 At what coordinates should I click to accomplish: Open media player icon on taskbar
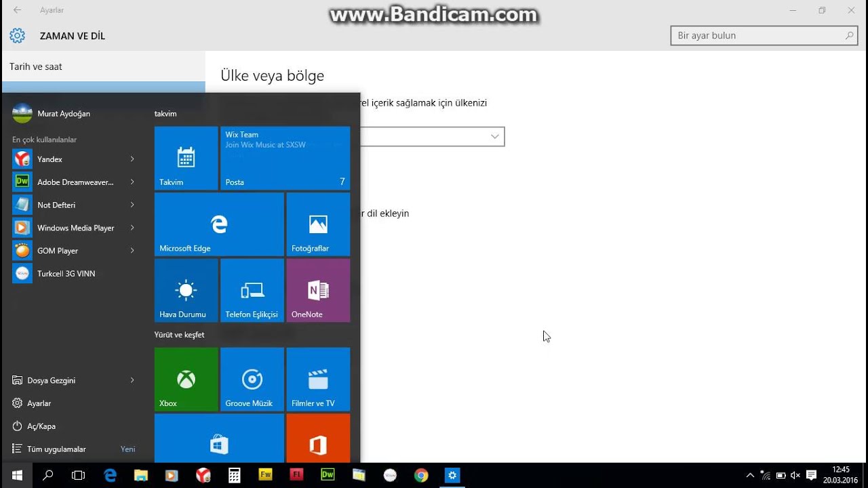[172, 475]
